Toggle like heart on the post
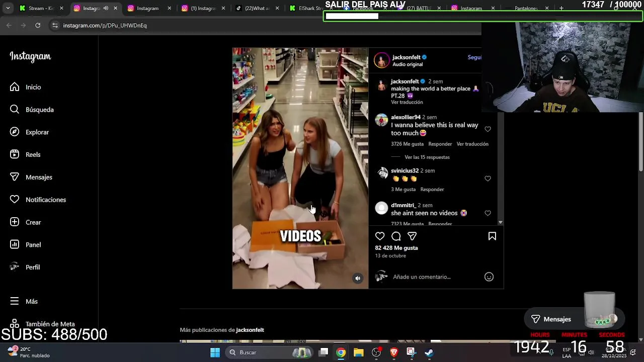Image resolution: width=644 pixels, height=362 pixels. pyautogui.click(x=380, y=236)
